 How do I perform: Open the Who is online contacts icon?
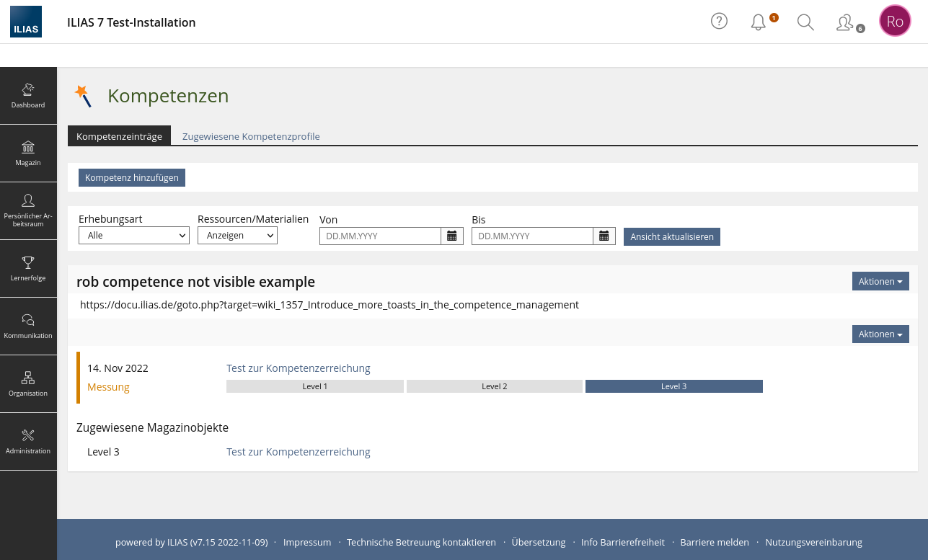[845, 22]
